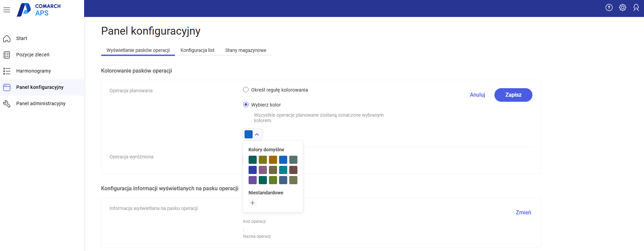Open Wyświetlanie pasków operacji tab
Viewport: 644px width, 251px height.
pyautogui.click(x=138, y=50)
